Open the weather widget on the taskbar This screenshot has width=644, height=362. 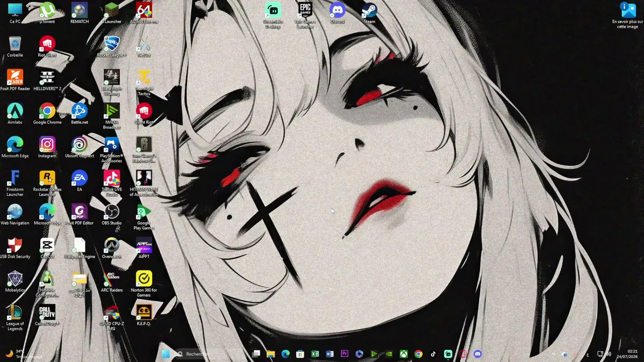point(23,354)
